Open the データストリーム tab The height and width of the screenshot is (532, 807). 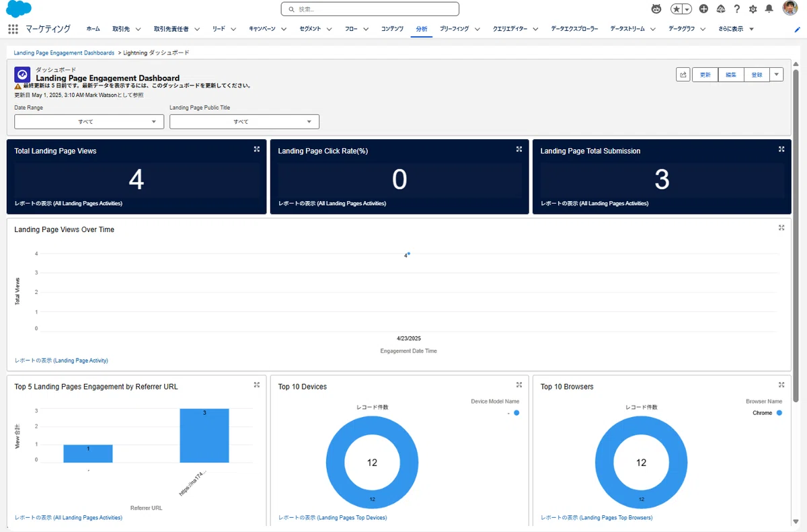pos(627,29)
